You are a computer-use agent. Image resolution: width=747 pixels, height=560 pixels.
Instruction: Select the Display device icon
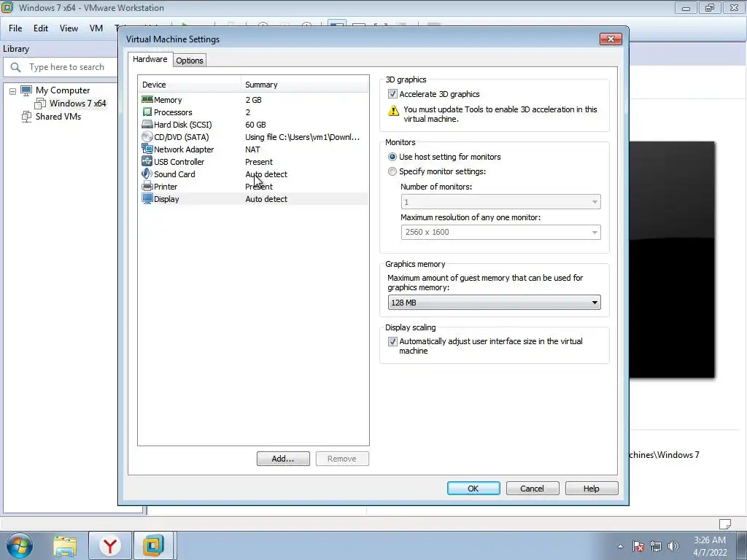tap(147, 198)
